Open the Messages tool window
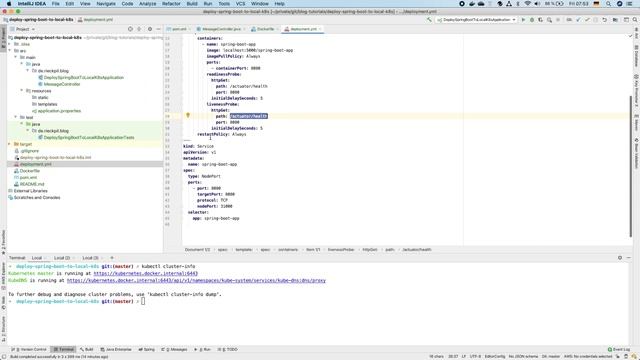Screen dimensions: 640x360 tap(174, 349)
